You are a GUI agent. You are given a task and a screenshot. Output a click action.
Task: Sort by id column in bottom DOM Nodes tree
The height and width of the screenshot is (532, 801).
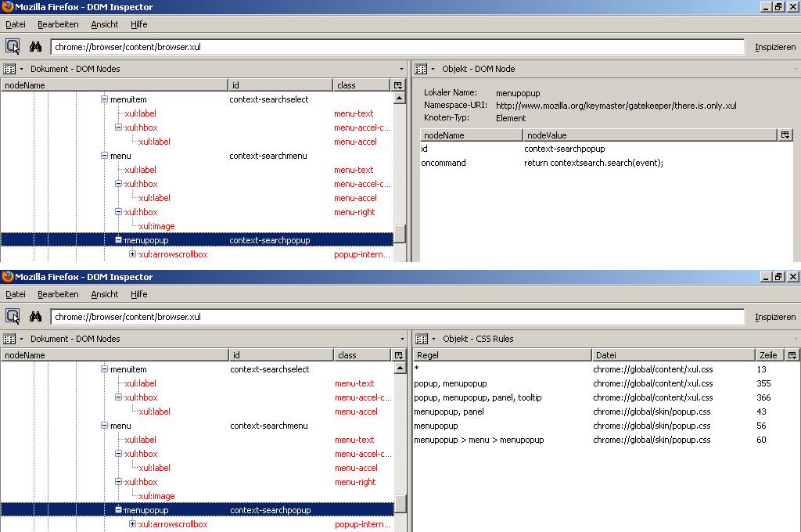(281, 354)
